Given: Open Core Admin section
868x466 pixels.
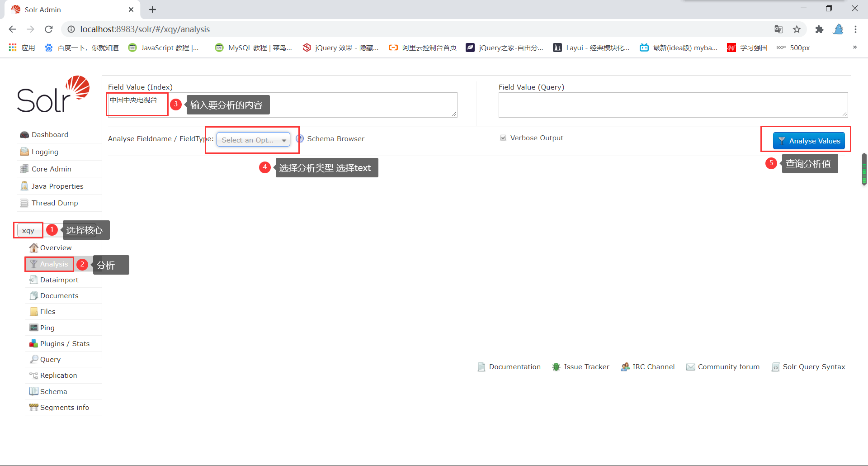Looking at the screenshot, I should click(x=51, y=169).
